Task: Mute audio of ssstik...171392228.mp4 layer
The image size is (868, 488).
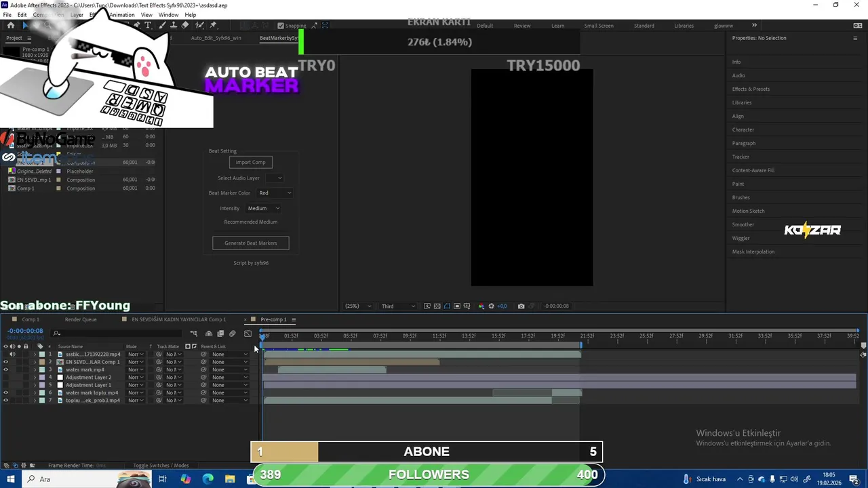Action: [x=12, y=354]
